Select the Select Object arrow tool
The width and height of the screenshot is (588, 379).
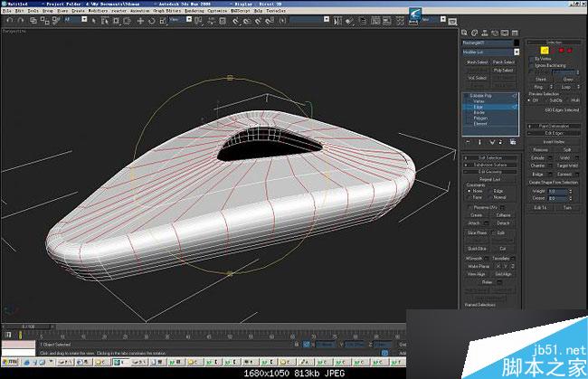coord(94,21)
